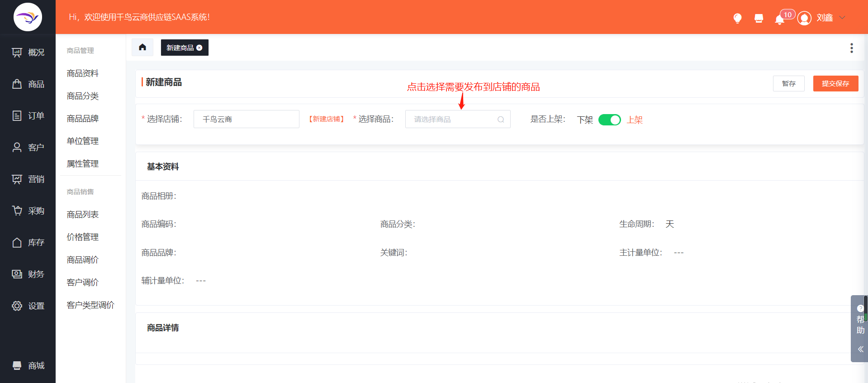Click the Qianniao logo at top left
The image size is (868, 383).
28,17
